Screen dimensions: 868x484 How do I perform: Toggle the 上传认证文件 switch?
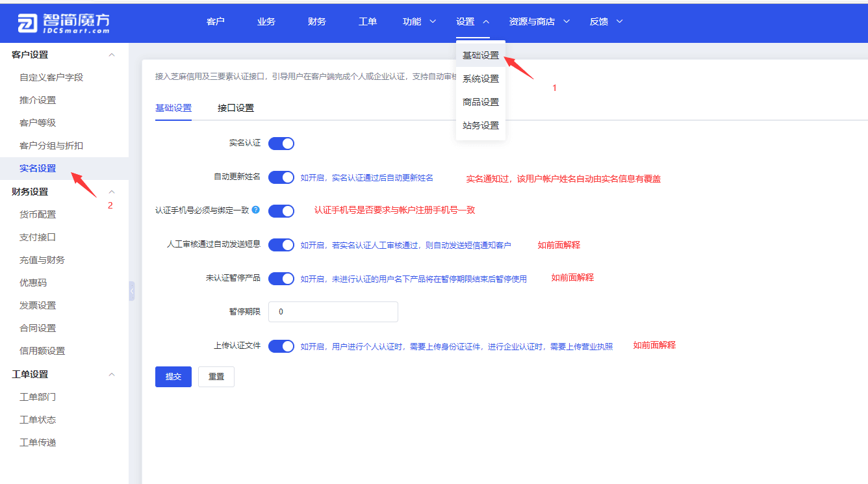click(x=281, y=346)
